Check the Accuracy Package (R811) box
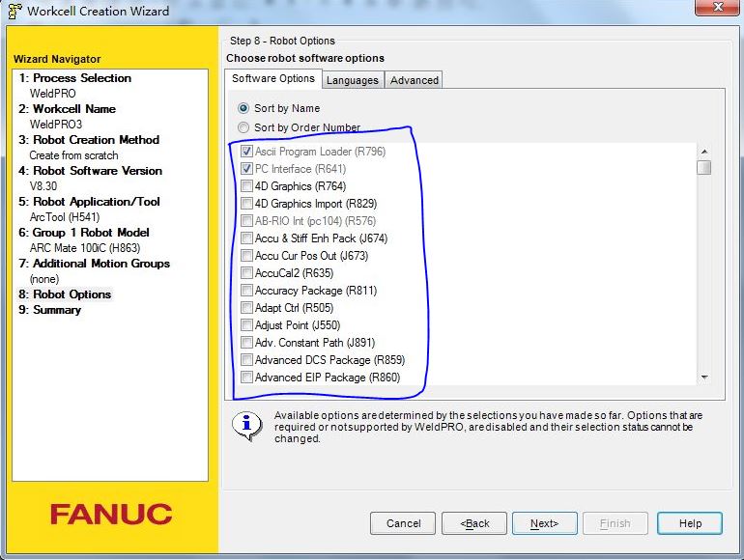Viewport: 744px width, 560px height. (x=247, y=291)
